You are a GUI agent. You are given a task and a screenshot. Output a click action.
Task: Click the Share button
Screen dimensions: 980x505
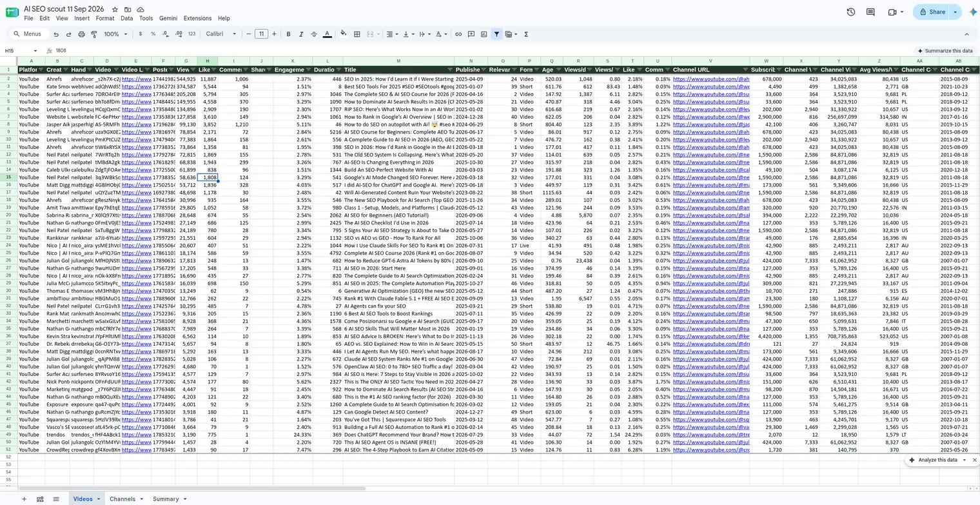(x=932, y=12)
